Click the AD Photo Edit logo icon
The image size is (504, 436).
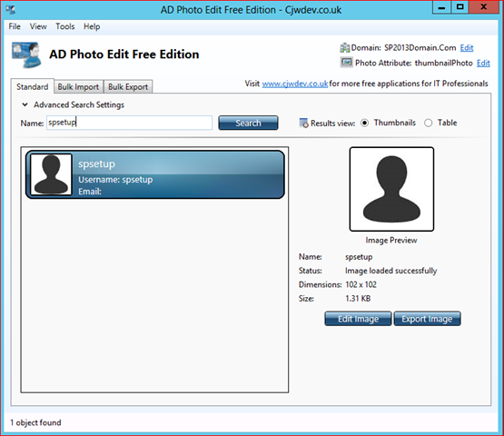point(26,54)
